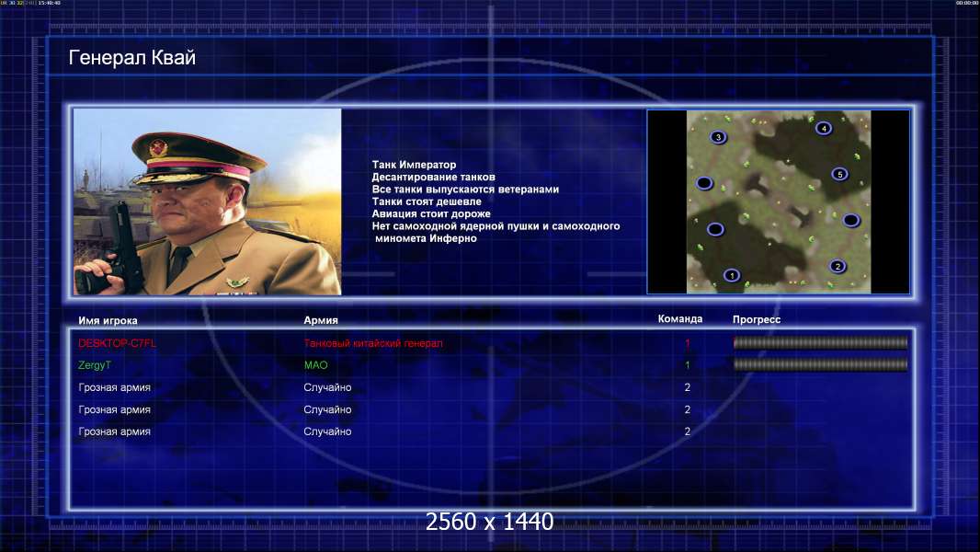Image resolution: width=980 pixels, height=552 pixels.
Task: Select start position marker 3 on minimap
Action: [718, 137]
